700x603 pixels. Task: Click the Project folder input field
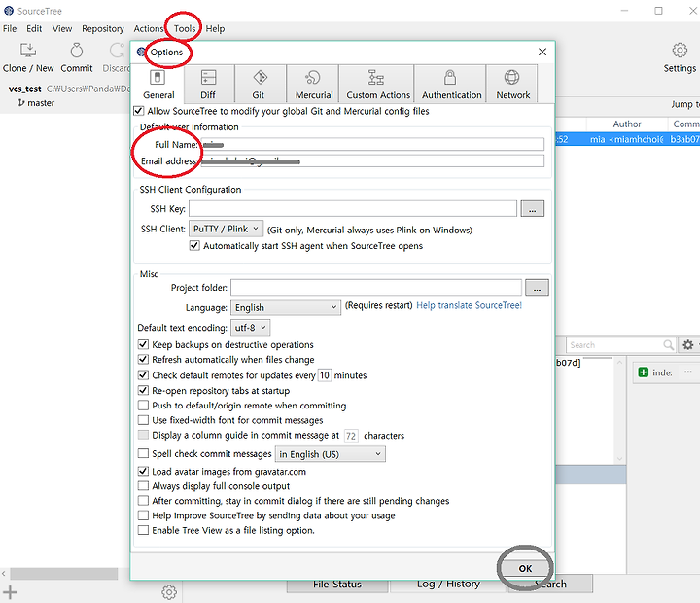click(376, 287)
